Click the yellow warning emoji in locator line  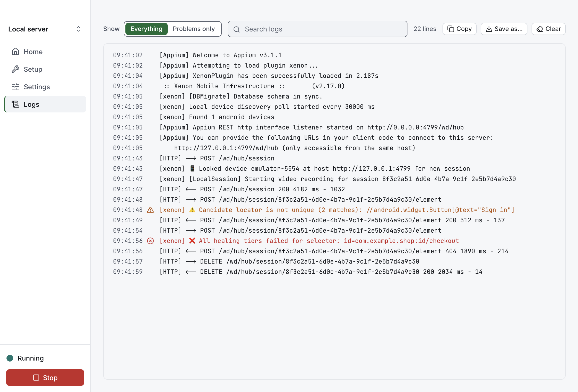click(192, 210)
